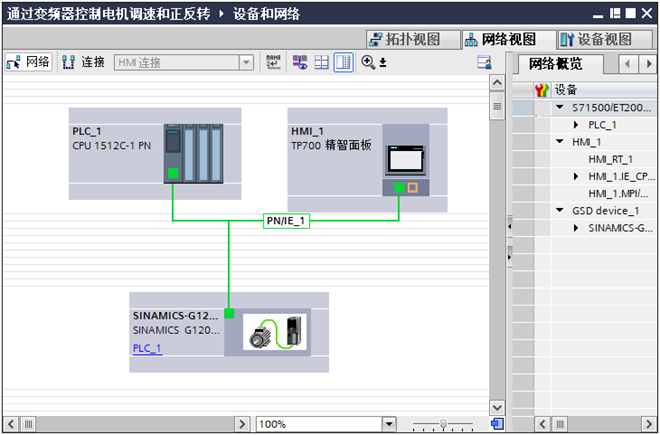Select the CPU 1512C-1 PN text
660x435 pixels.
point(112,146)
